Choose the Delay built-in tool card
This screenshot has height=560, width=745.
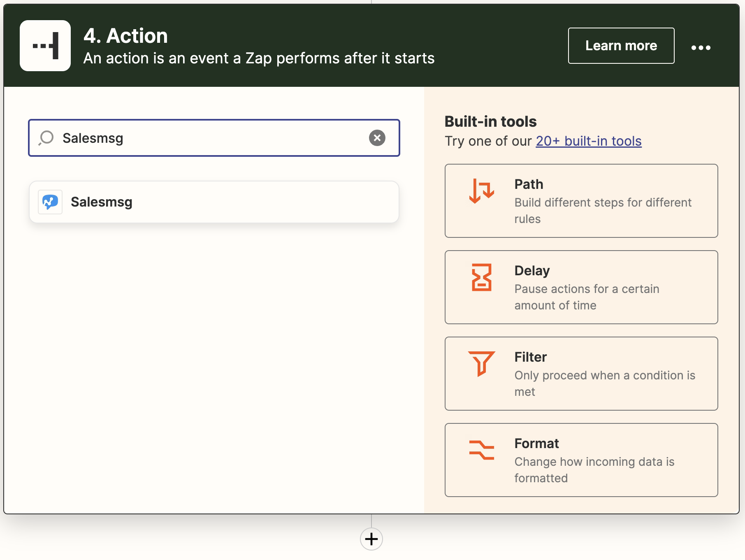coord(581,287)
